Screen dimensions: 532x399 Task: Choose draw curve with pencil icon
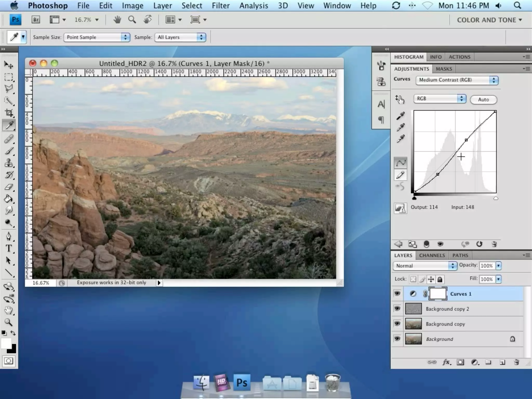click(400, 175)
